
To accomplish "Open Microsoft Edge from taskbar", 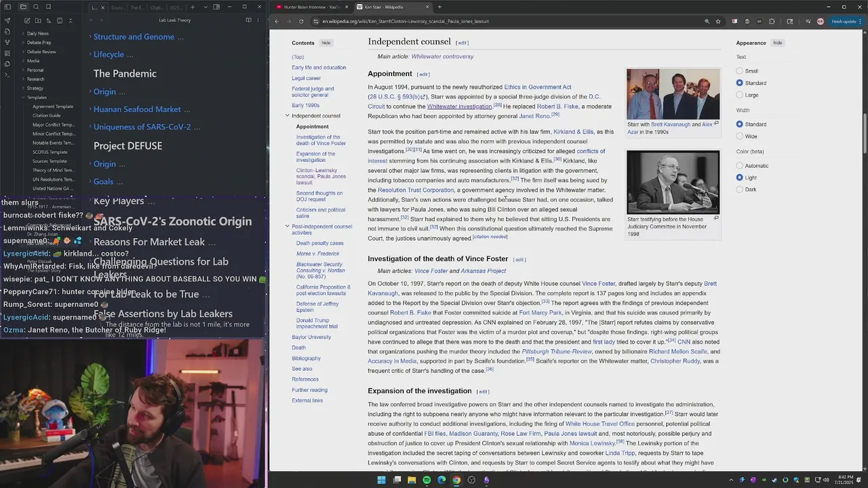I will pos(441,480).
